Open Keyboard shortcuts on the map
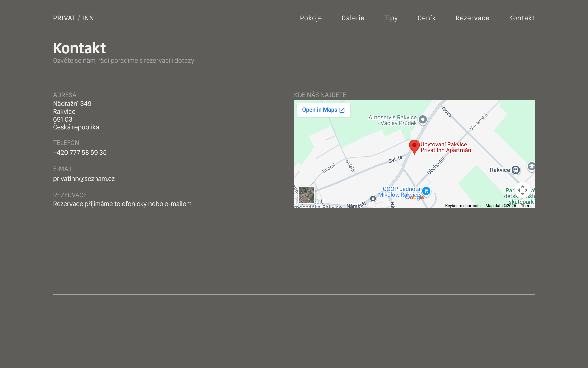The width and height of the screenshot is (588, 368). pos(463,206)
